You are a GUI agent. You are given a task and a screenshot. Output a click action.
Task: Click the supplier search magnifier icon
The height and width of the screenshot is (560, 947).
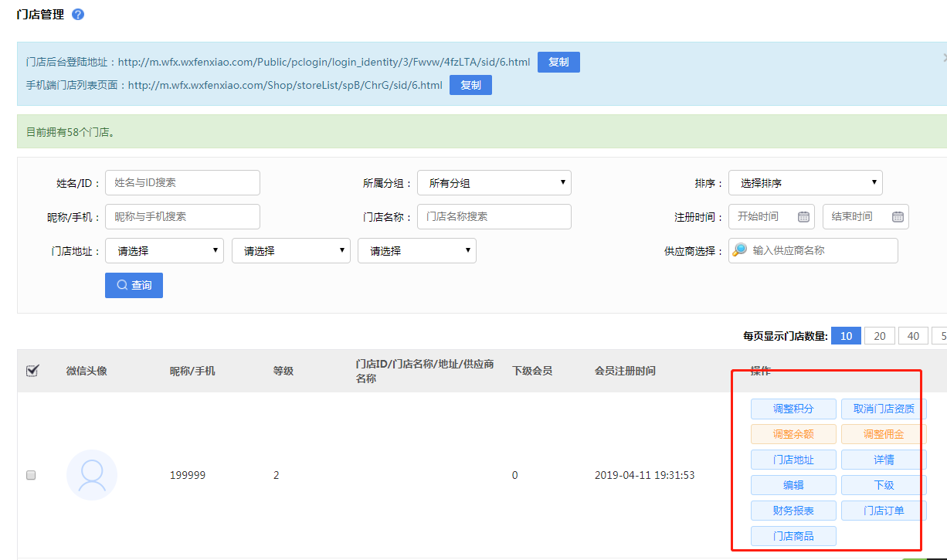740,250
